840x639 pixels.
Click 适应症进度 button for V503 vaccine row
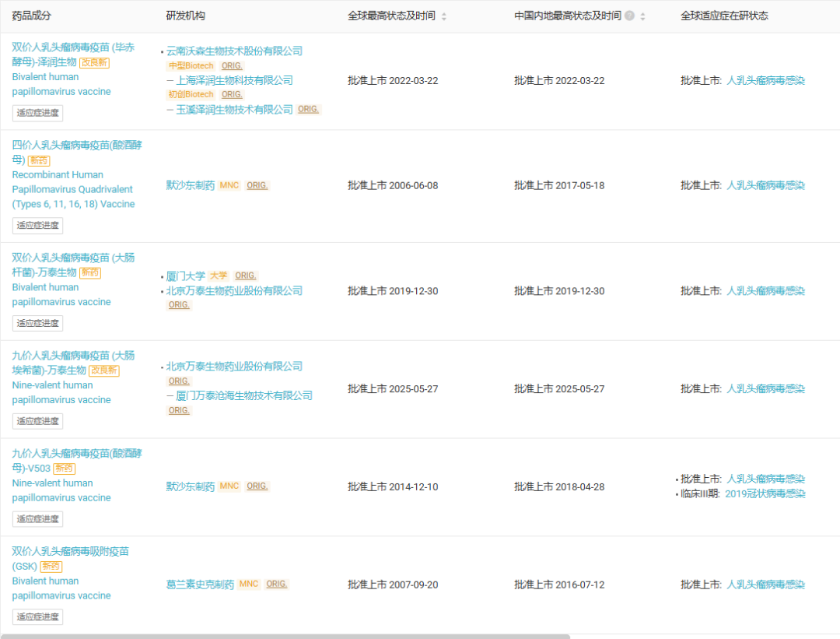[37, 519]
